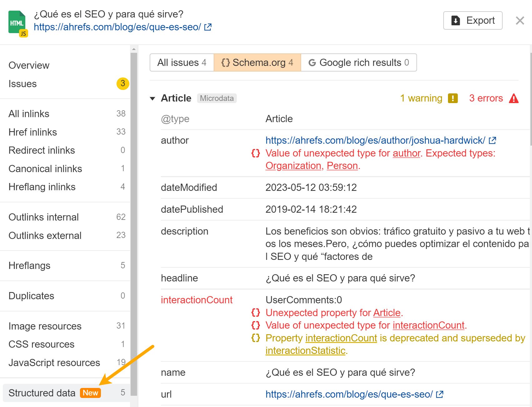Open the interactionStatistic documentation link
532x407 pixels.
305,350
